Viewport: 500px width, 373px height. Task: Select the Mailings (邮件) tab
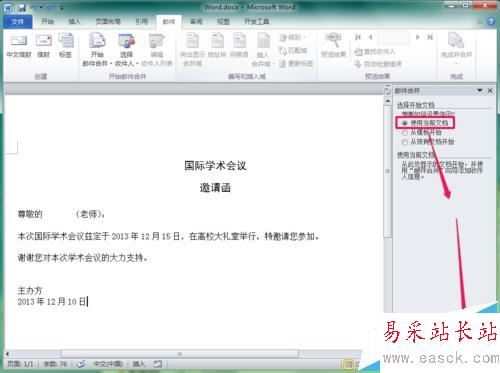point(169,22)
